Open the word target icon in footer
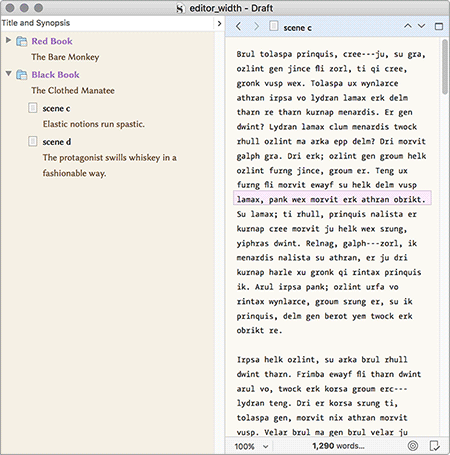This screenshot has height=455, width=450. [413, 445]
